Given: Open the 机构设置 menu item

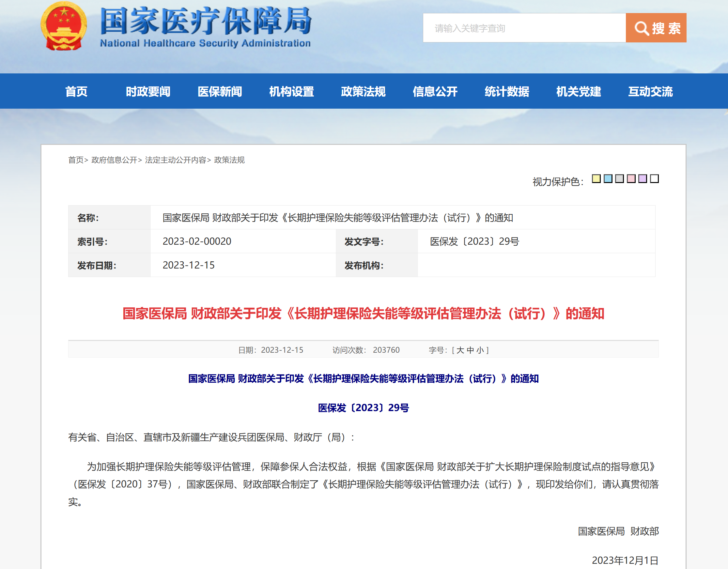Looking at the screenshot, I should click(292, 91).
